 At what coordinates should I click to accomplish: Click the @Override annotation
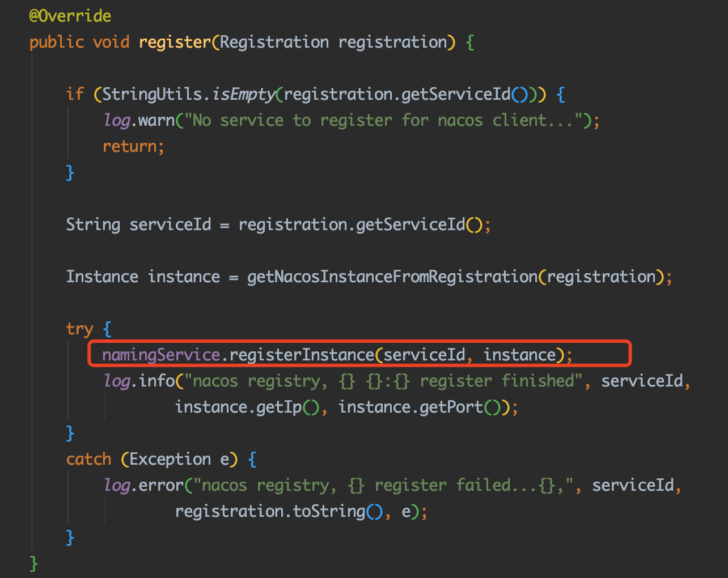pos(70,16)
